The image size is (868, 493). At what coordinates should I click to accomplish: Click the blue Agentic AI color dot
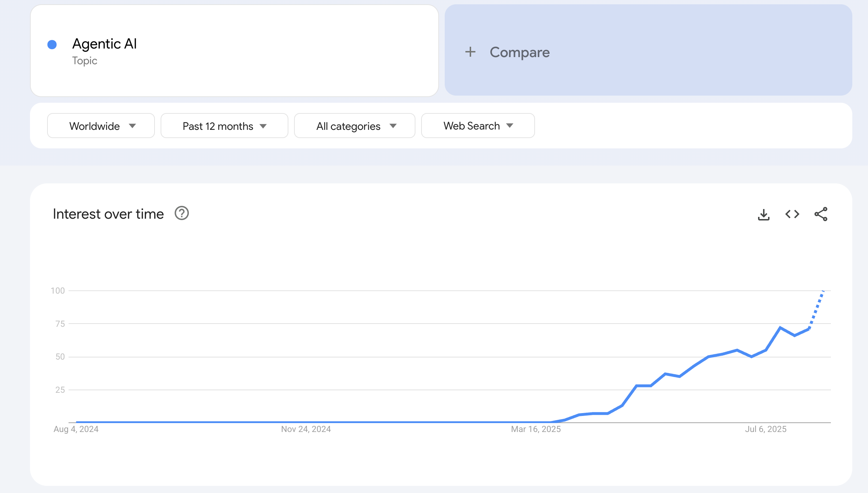click(x=52, y=45)
